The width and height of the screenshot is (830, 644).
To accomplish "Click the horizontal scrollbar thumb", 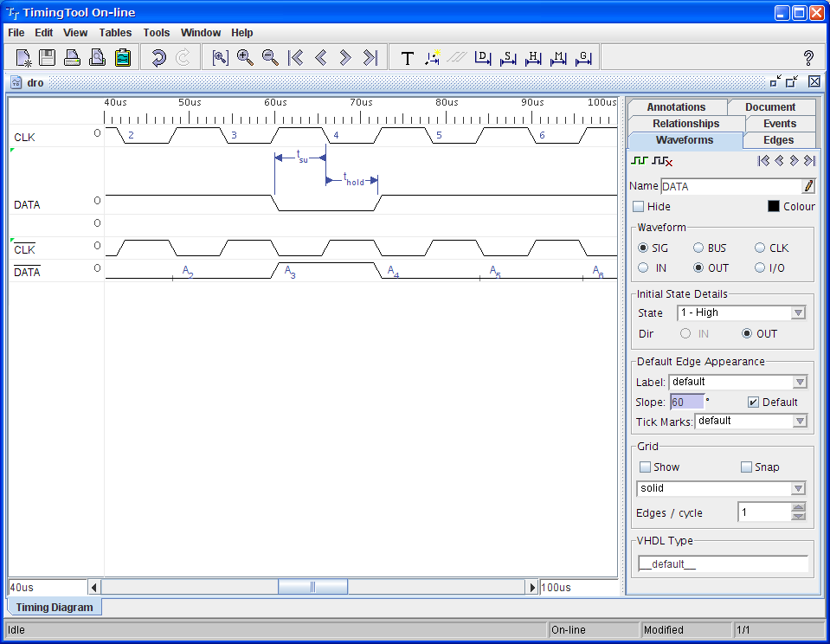I will click(312, 587).
